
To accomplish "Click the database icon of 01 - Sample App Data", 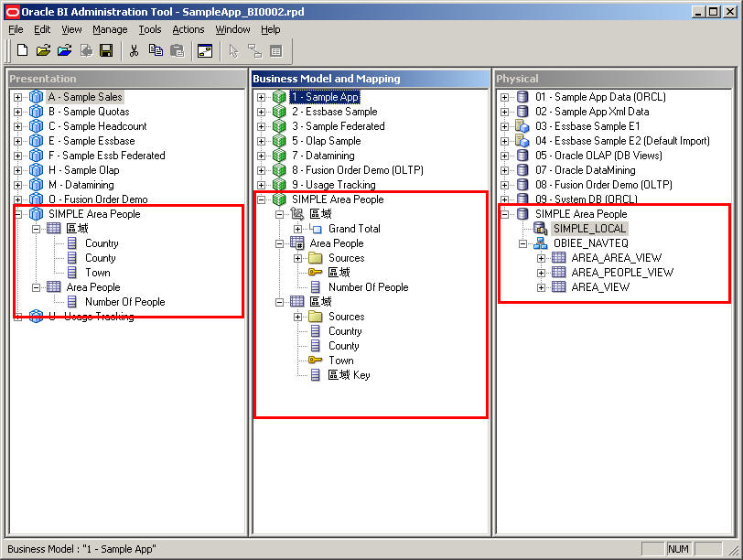I will [x=522, y=97].
